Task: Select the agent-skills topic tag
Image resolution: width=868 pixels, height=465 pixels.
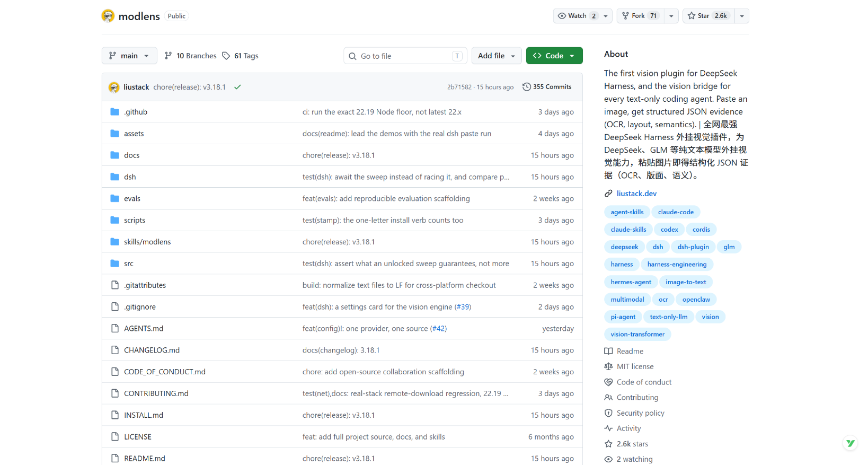Action: pyautogui.click(x=627, y=212)
